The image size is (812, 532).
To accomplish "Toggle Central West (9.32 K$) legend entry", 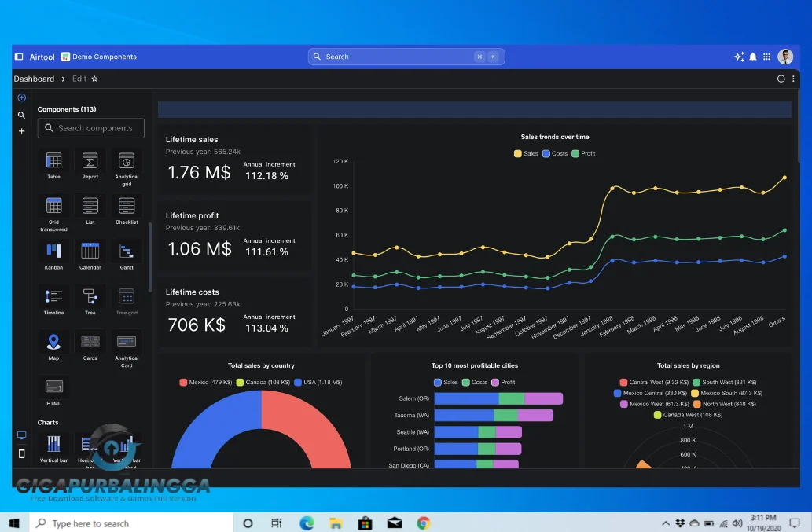I will 654,383.
